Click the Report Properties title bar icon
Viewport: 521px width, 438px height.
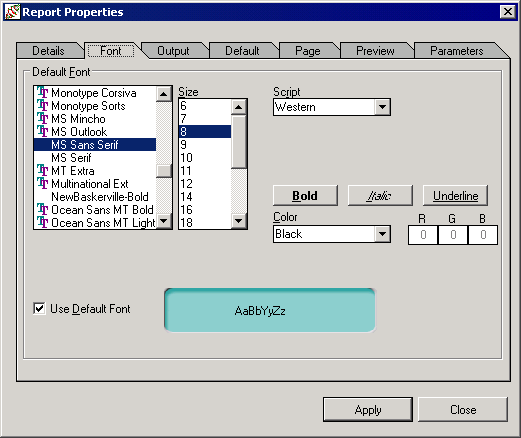(x=13, y=12)
